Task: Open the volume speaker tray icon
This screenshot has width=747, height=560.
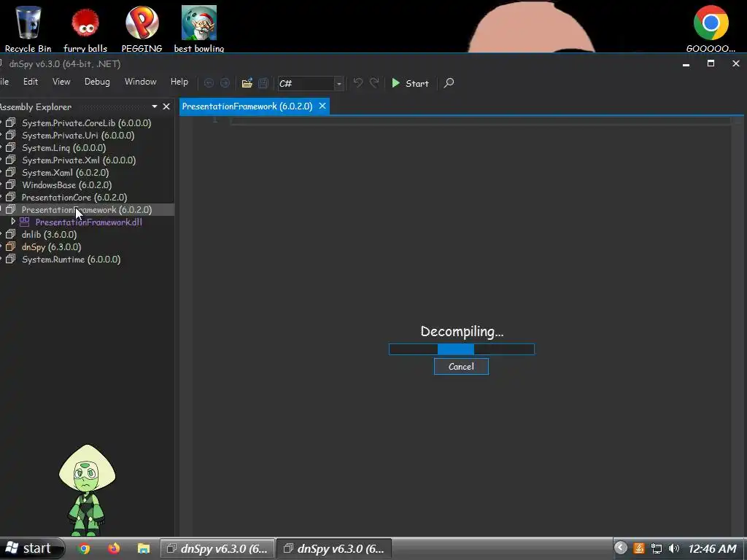Action: (673, 548)
